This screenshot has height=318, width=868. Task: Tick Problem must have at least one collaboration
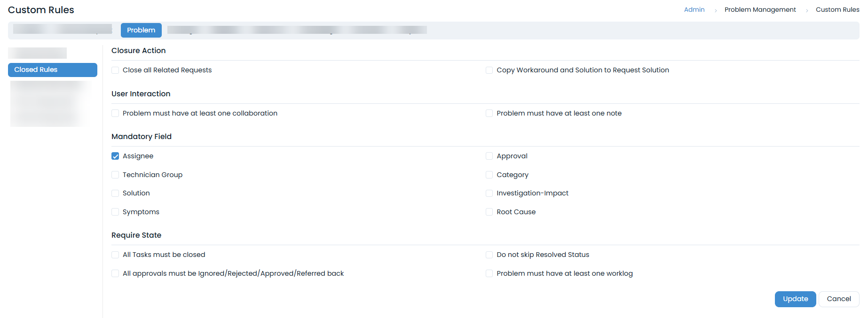[115, 114]
